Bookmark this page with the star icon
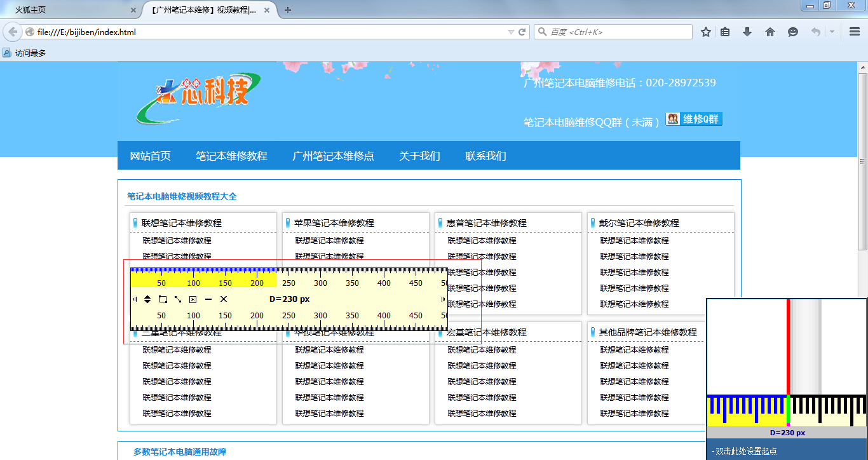 click(x=706, y=32)
